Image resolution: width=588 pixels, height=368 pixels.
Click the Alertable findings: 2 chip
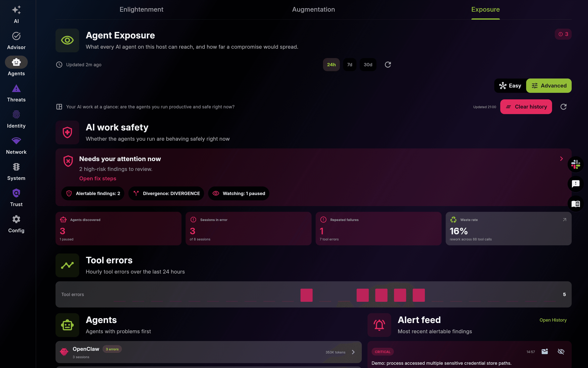[x=93, y=193]
